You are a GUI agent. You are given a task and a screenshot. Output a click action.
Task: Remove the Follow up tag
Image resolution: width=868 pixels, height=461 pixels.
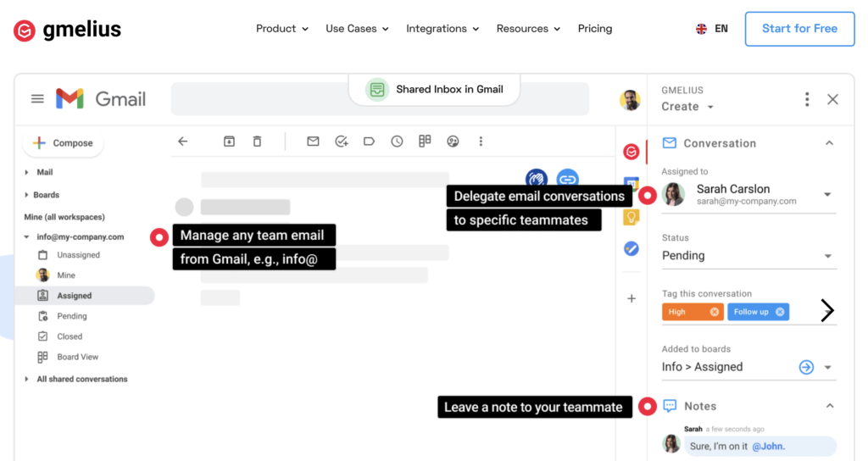[780, 312]
